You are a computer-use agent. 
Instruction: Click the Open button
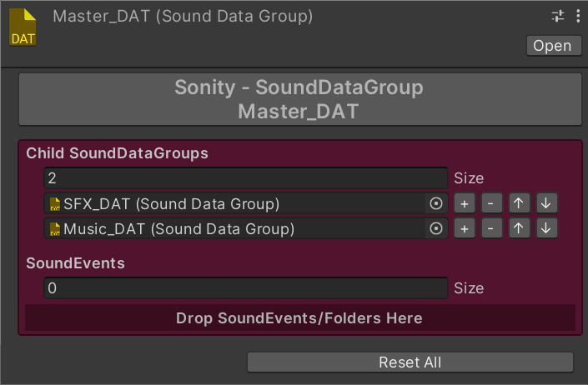pyautogui.click(x=552, y=46)
